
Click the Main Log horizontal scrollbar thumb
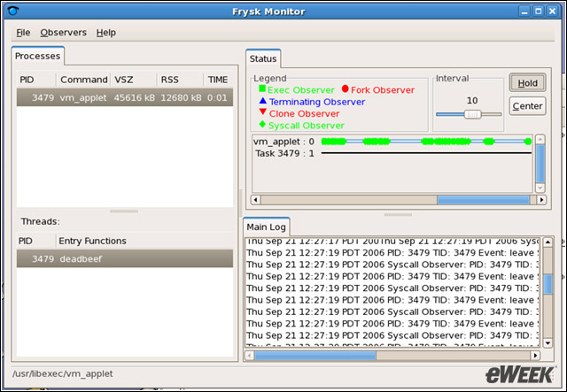[x=315, y=356]
